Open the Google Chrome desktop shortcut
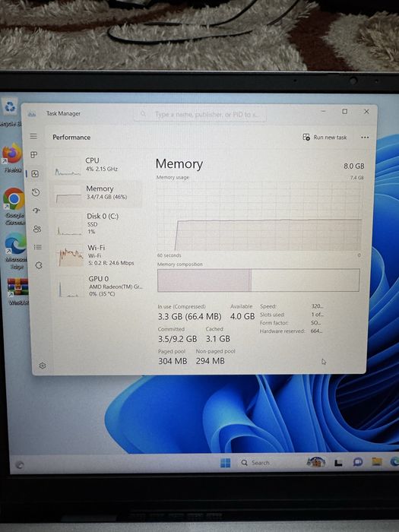 point(14,206)
